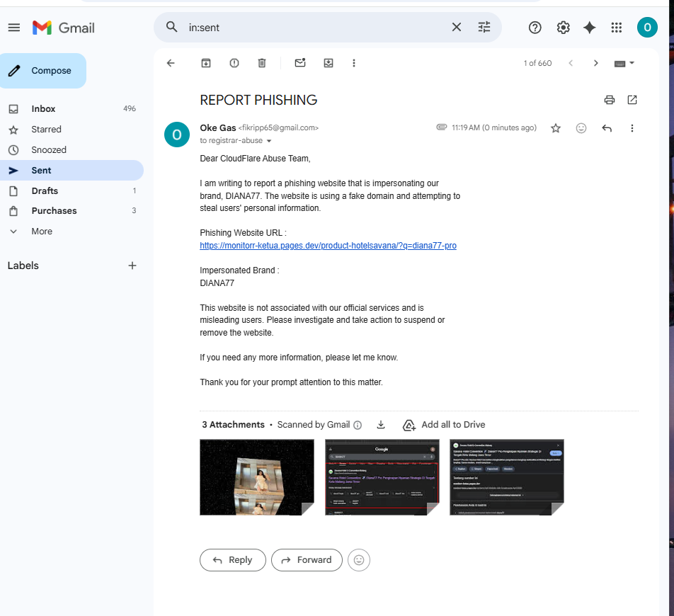
Task: Click the 1 of 660 counter
Action: click(537, 63)
